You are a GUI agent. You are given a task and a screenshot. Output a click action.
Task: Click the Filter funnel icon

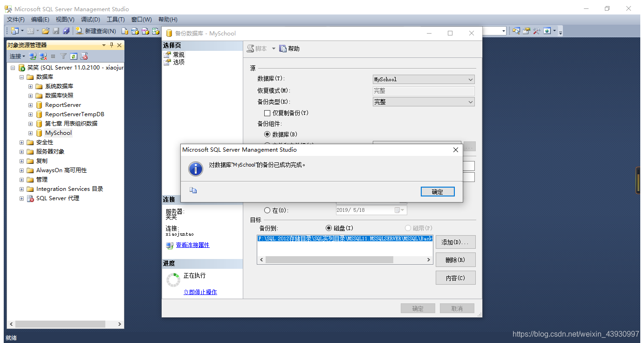tap(63, 56)
